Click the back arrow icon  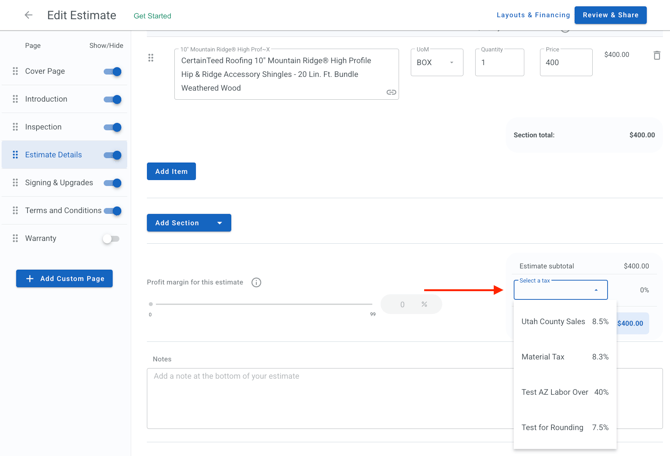point(28,15)
